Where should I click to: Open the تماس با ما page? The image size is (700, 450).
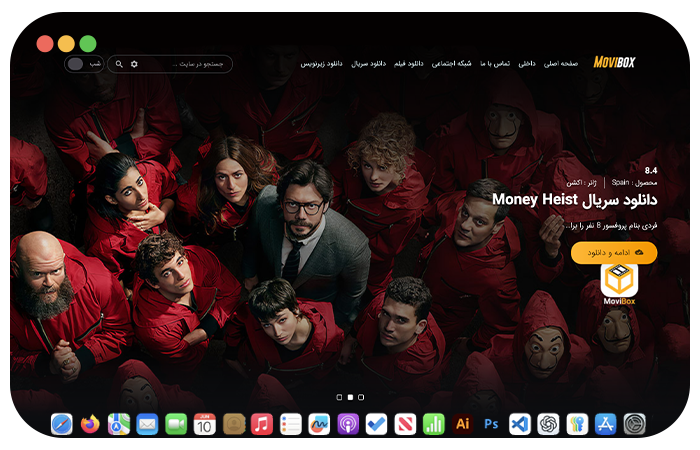(496, 63)
